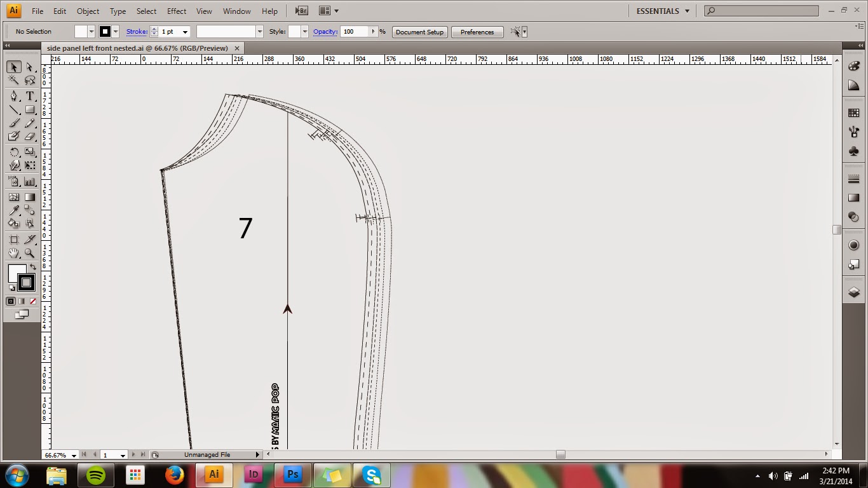This screenshot has width=868, height=488.
Task: Choose the Eyedropper tool
Action: [14, 210]
